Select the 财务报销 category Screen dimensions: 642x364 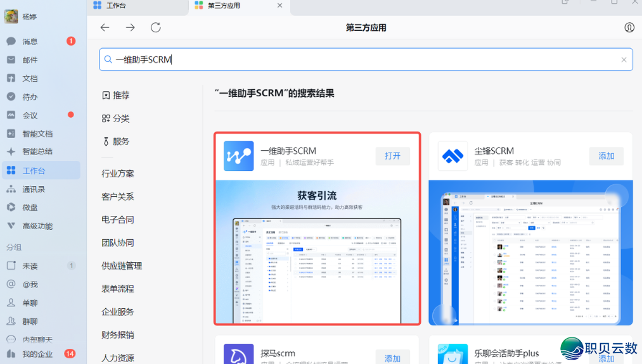118,335
